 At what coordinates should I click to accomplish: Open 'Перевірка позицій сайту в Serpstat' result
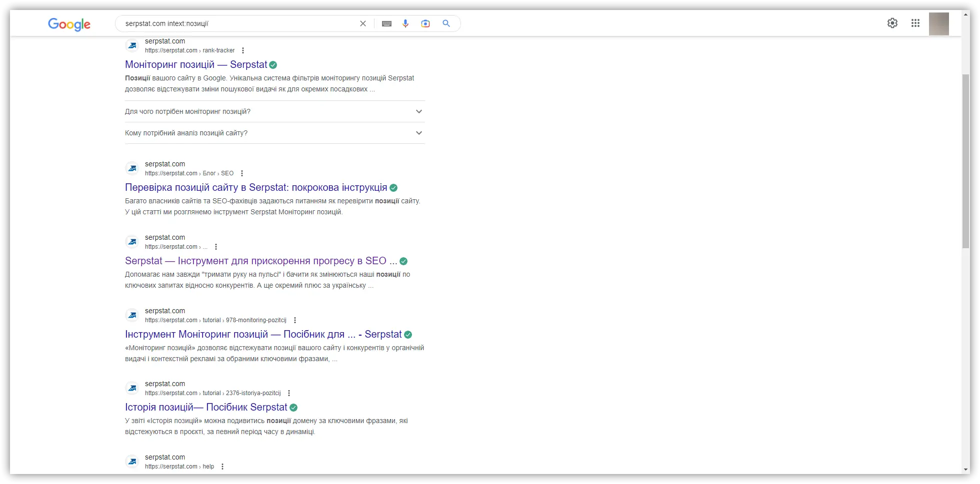(x=256, y=187)
